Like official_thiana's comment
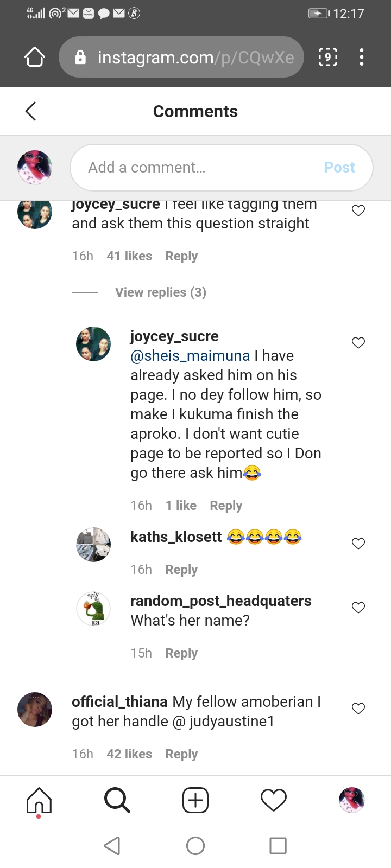 (x=358, y=709)
